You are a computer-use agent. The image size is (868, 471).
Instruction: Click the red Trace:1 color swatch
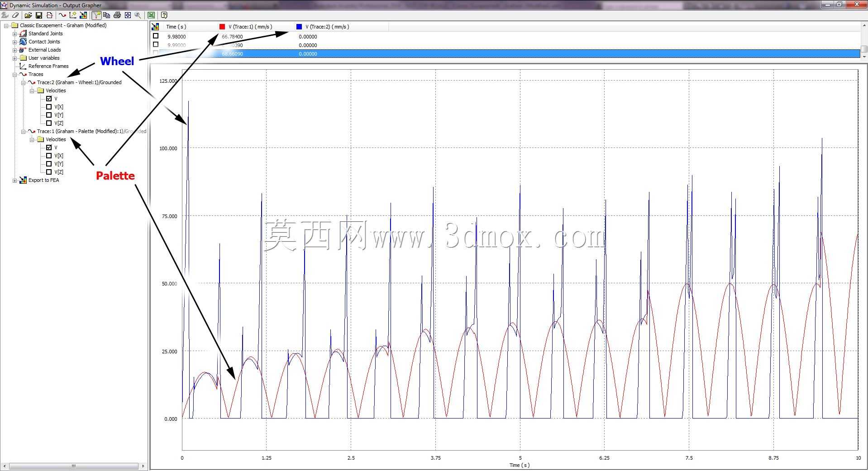222,27
